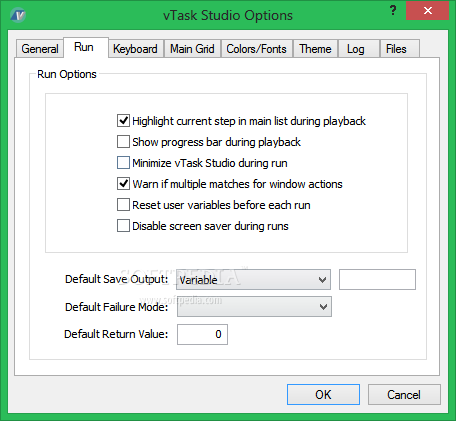The image size is (456, 421).
Task: Click the Run Options group title
Action: [x=67, y=74]
